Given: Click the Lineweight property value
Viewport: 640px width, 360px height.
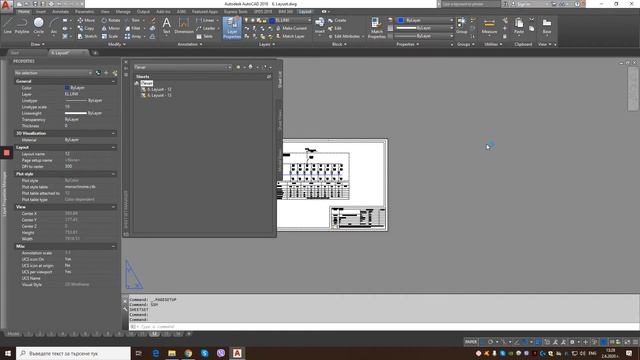Looking at the screenshot, I should click(x=84, y=113).
